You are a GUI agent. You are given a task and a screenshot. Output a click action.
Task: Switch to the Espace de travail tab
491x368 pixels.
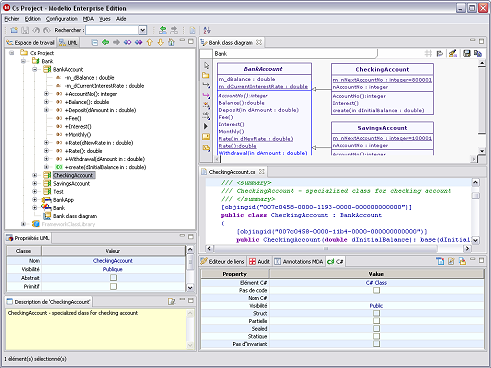[x=31, y=43]
